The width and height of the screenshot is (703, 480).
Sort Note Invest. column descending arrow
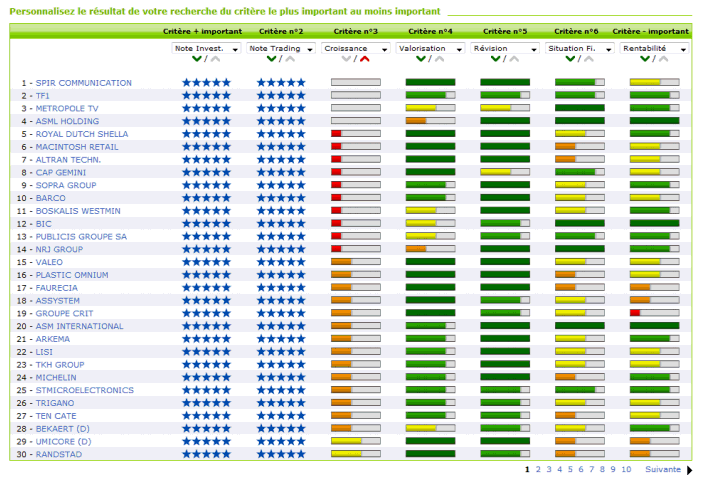tap(198, 60)
